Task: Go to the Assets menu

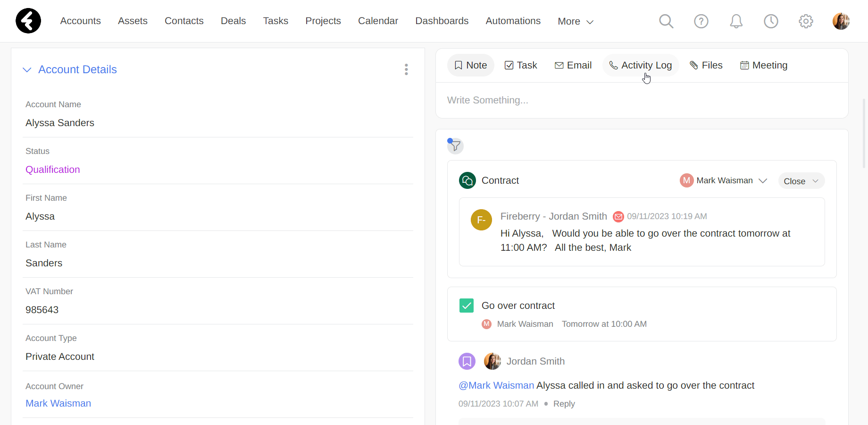Action: 133,21
